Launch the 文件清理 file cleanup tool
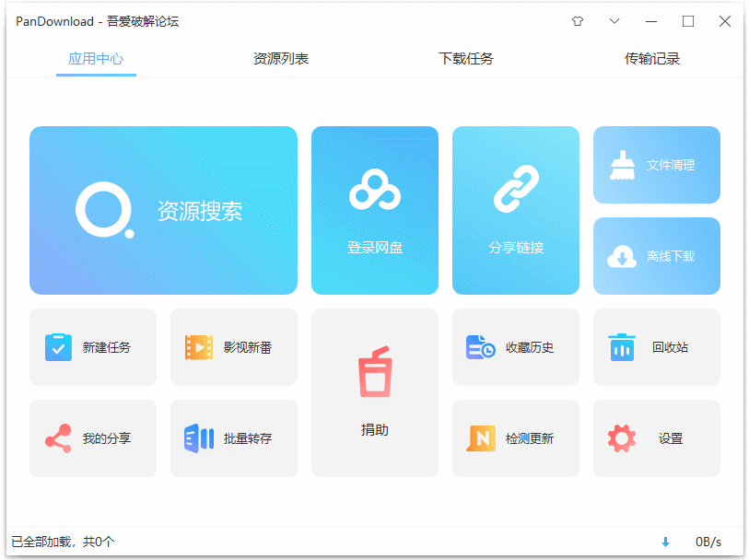 [656, 165]
